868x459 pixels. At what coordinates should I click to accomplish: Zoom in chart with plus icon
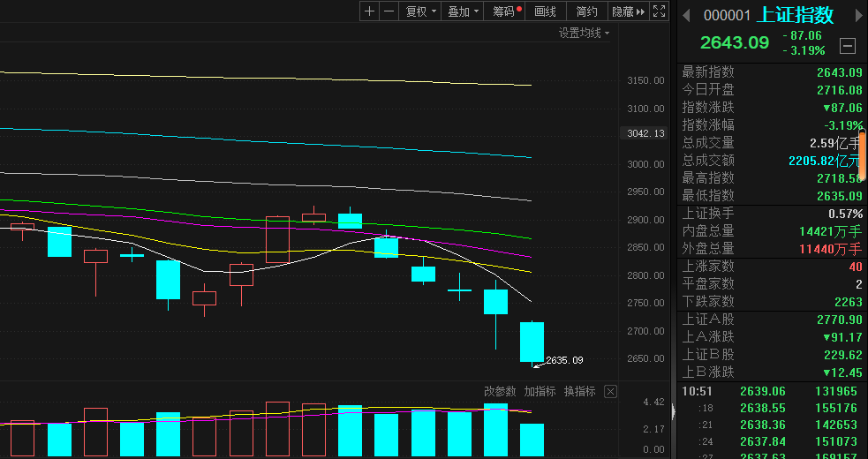(369, 11)
